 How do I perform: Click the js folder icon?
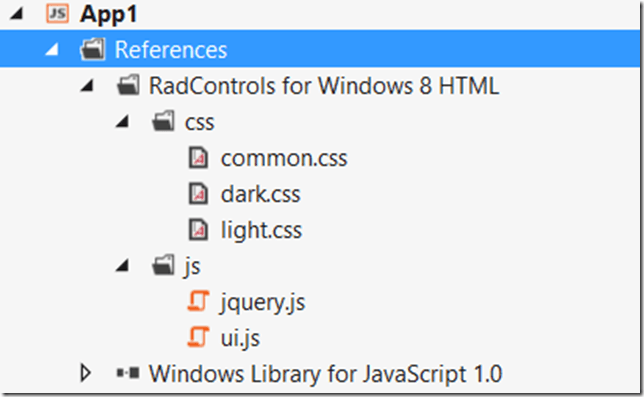tap(163, 266)
